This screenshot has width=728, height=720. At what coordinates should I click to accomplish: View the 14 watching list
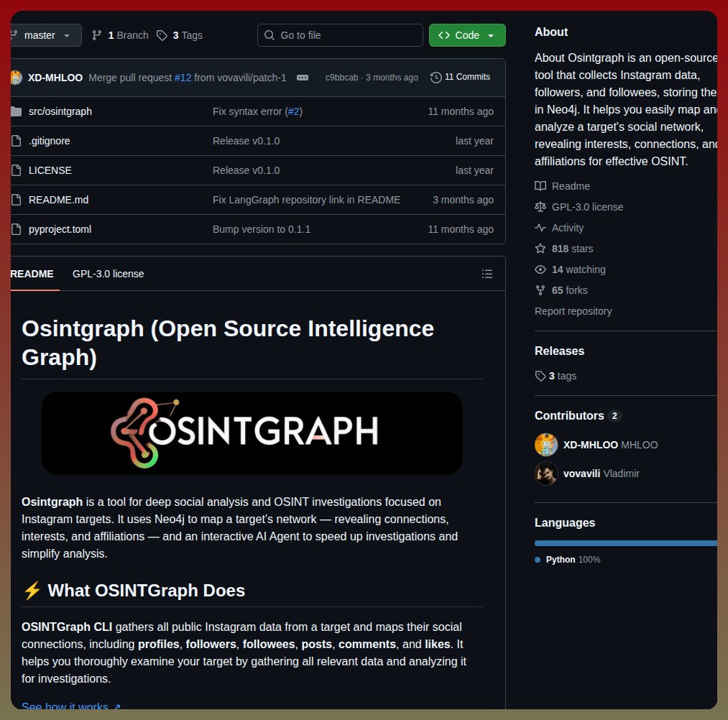[579, 269]
